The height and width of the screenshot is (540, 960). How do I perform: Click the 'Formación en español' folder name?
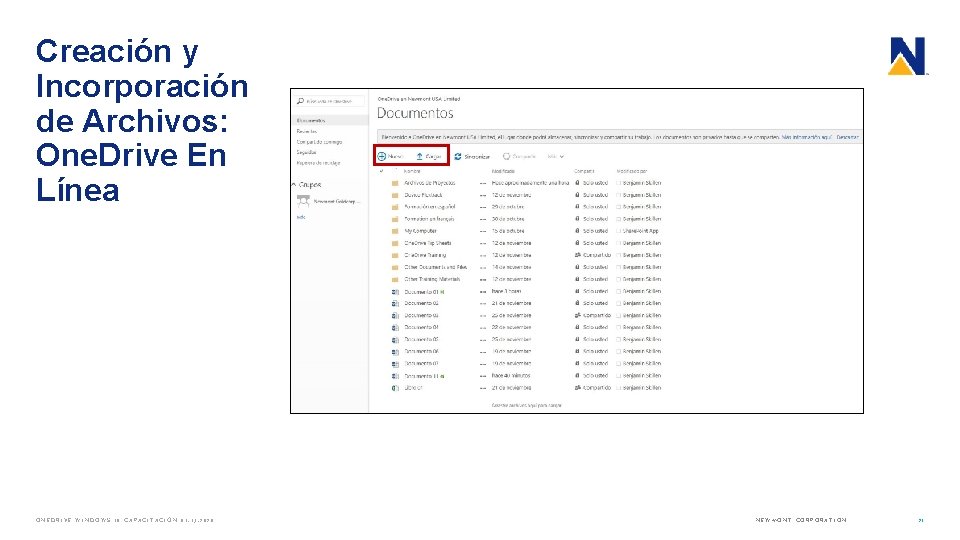430,207
